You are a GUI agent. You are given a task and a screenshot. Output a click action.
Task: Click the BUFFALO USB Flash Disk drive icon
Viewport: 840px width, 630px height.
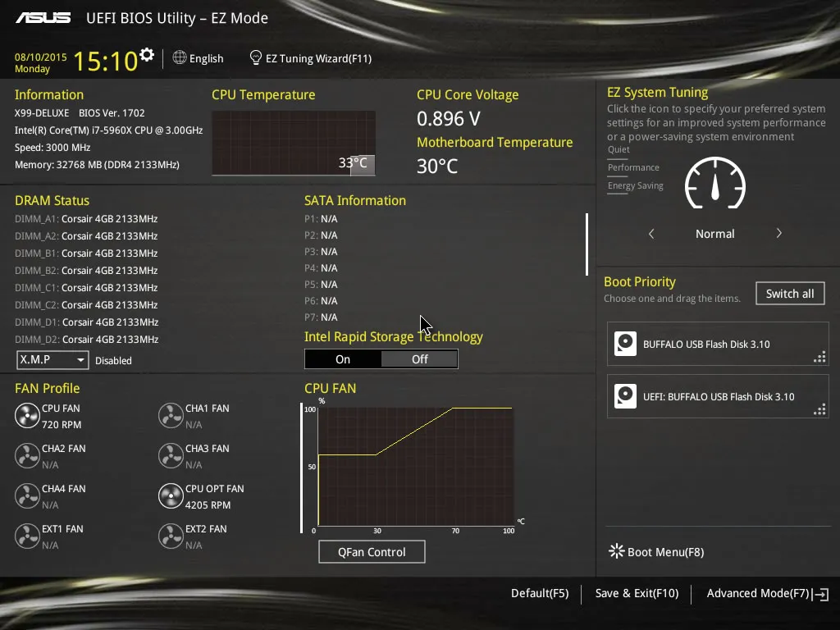click(x=625, y=344)
